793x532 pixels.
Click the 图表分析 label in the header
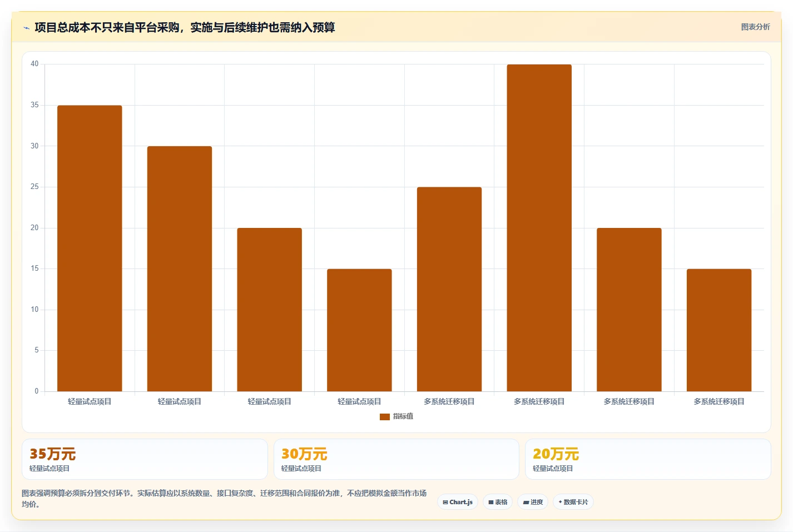tap(755, 27)
